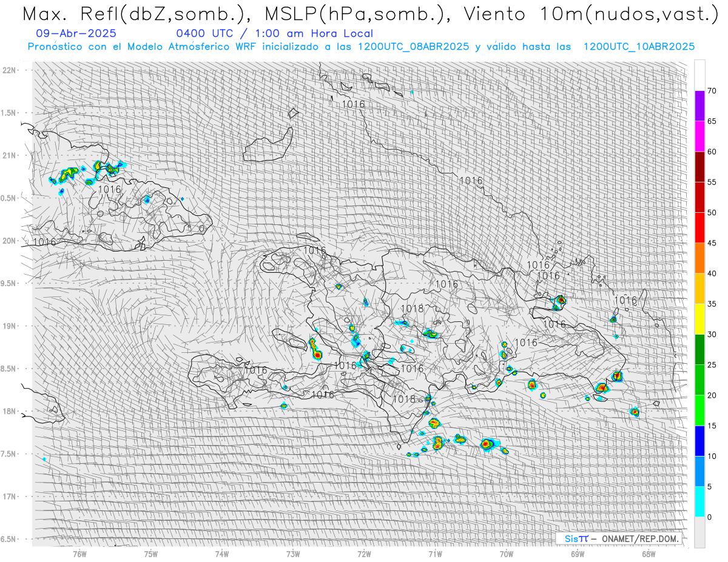Click the '21N' latitude label
Screen dimensions: 728x562
pyautogui.click(x=9, y=155)
